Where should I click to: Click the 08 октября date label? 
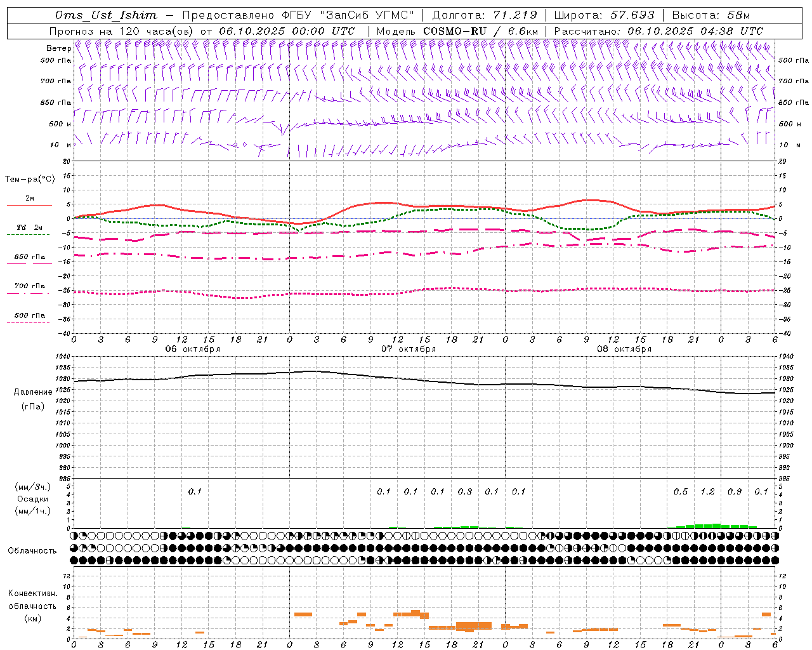pos(624,349)
